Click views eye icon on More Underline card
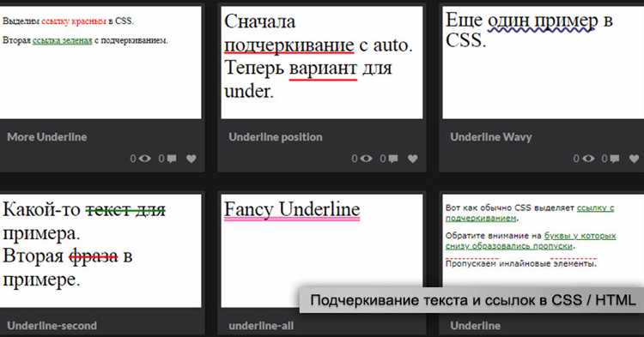The width and height of the screenshot is (644, 337). click(144, 159)
